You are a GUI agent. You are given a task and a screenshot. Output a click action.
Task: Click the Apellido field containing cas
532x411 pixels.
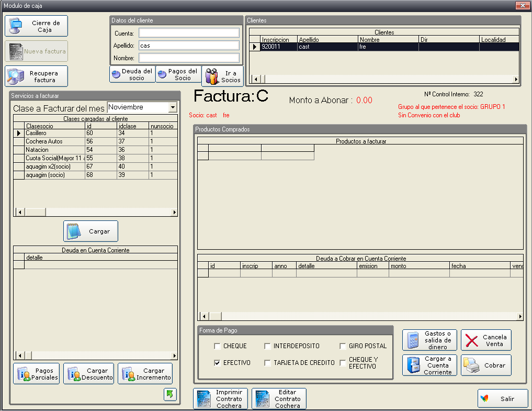coord(189,46)
